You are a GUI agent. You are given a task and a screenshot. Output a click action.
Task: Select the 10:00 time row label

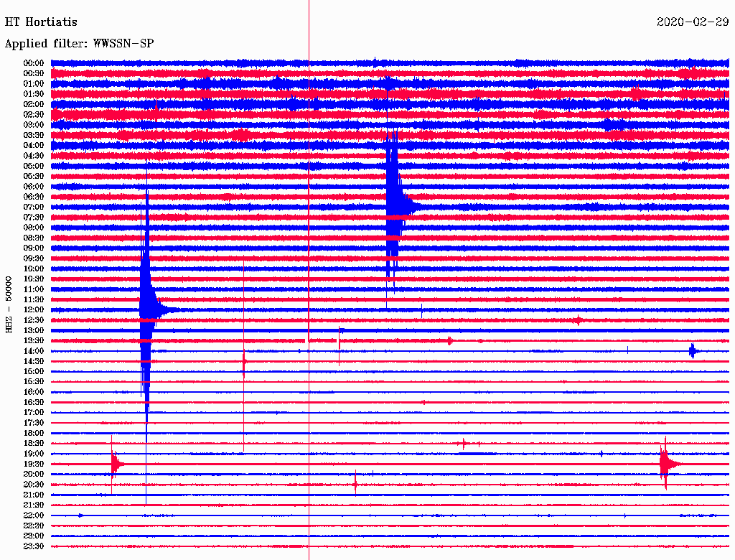[34, 269]
